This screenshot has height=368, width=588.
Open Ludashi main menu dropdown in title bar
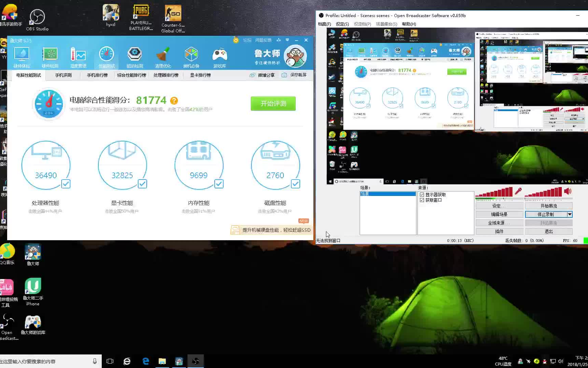pyautogui.click(x=288, y=40)
